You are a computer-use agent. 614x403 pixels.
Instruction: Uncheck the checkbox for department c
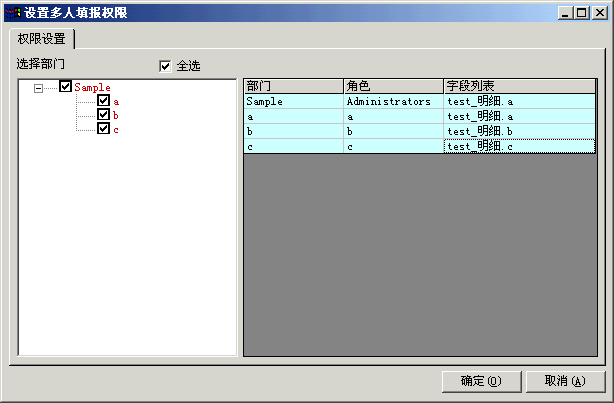(x=103, y=128)
